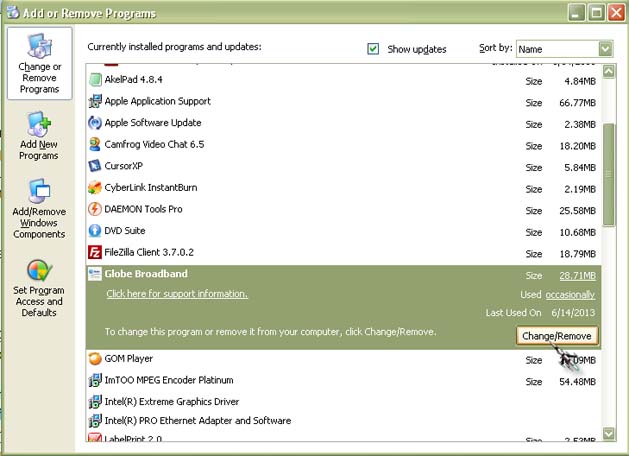
Task: Select DAEMON Tools Pro entry text
Action: pos(144,209)
